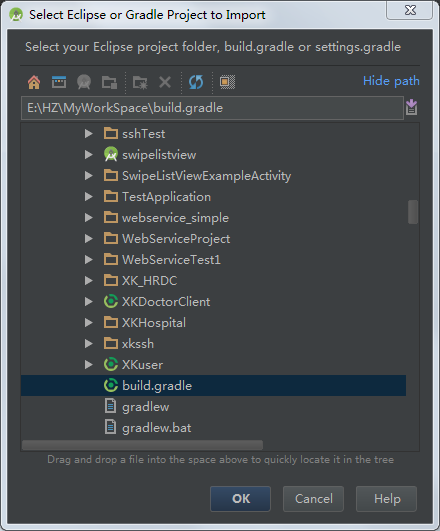Confirm import with the OK button
The image size is (440, 531).
240,499
